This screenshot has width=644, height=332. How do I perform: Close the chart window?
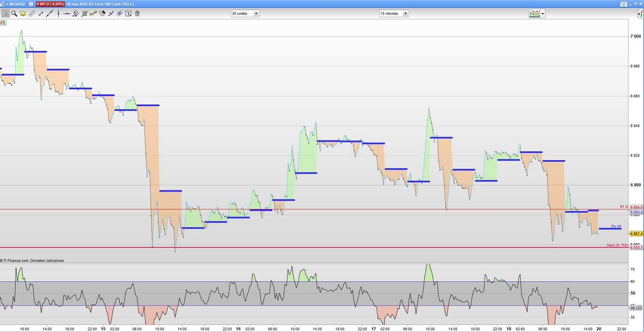641,4
